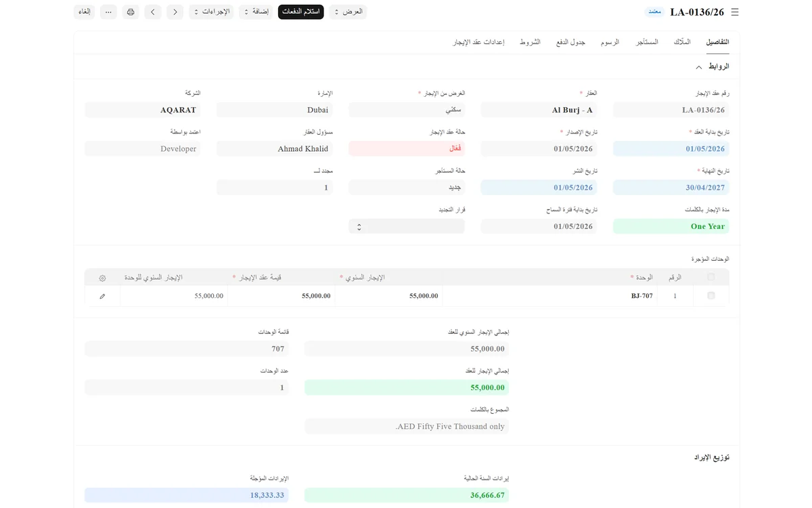Tick the leased units header checkbox

[x=710, y=277]
